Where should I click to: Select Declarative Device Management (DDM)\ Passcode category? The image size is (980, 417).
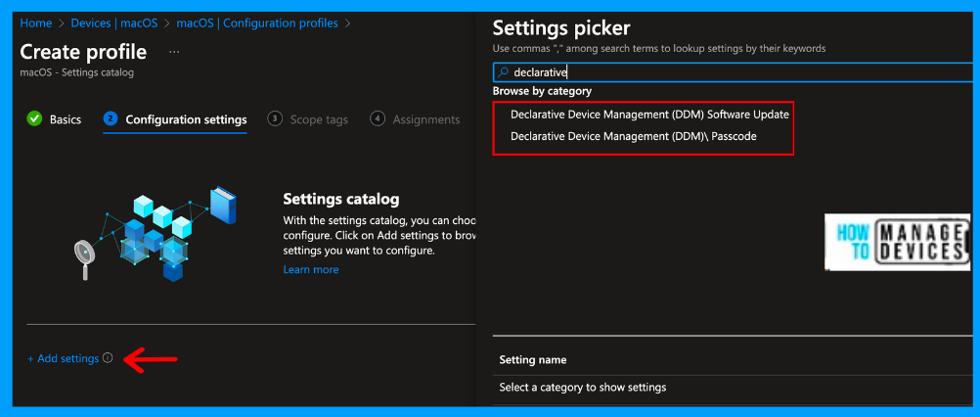point(633,136)
